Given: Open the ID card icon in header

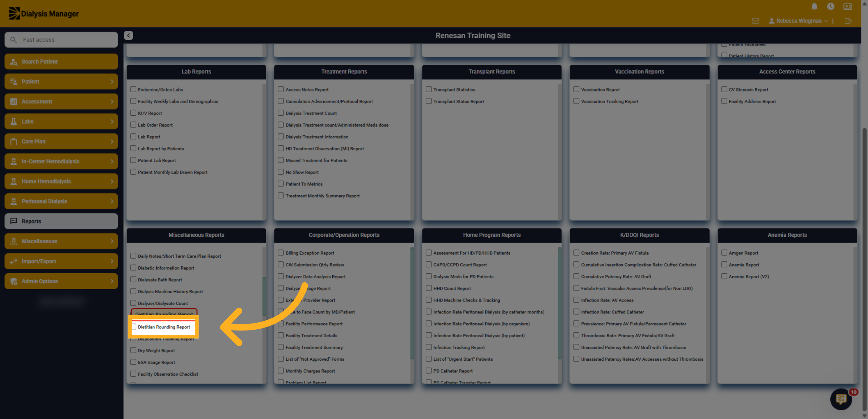Looking at the screenshot, I should 848,7.
